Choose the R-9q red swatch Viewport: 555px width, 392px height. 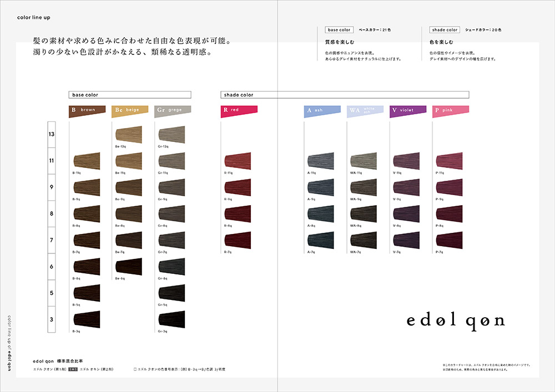click(238, 188)
